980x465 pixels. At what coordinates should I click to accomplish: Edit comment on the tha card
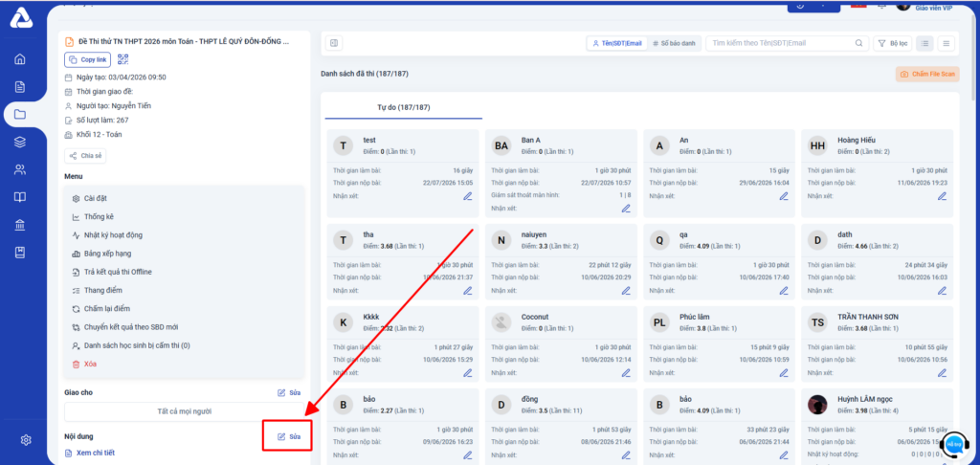click(x=467, y=291)
